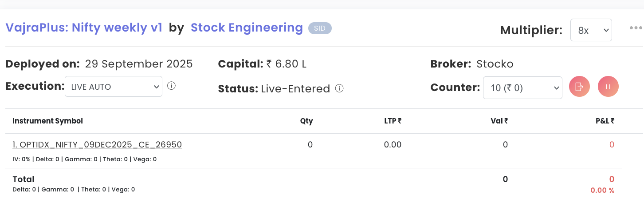The image size is (644, 207).
Task: Show info icon beside Live-Entered status
Action: click(339, 88)
